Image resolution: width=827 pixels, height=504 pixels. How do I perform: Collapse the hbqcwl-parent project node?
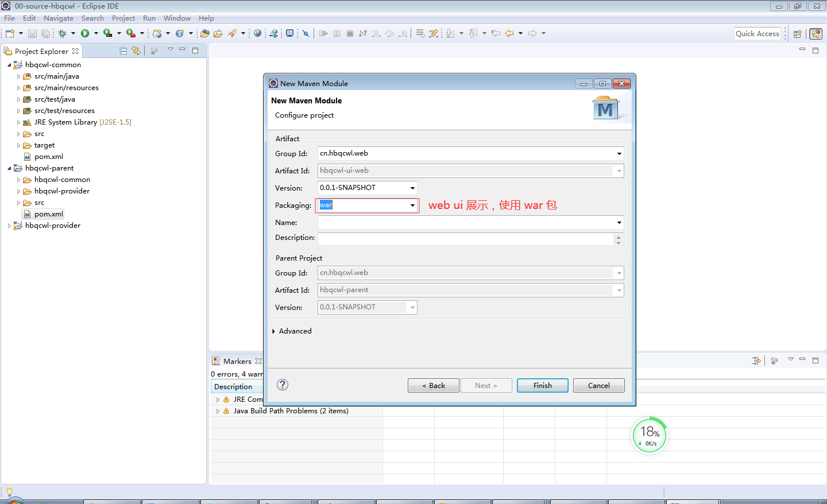pos(9,168)
